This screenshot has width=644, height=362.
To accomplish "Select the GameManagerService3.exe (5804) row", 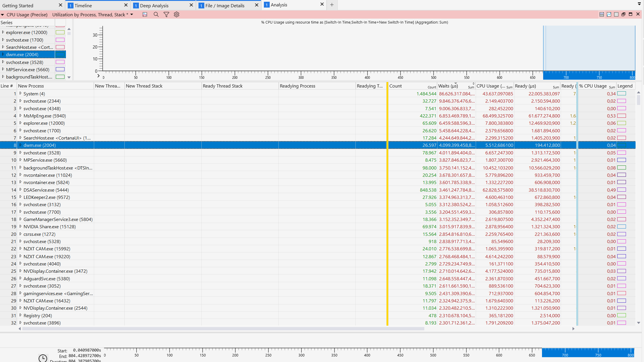I will point(318,219).
